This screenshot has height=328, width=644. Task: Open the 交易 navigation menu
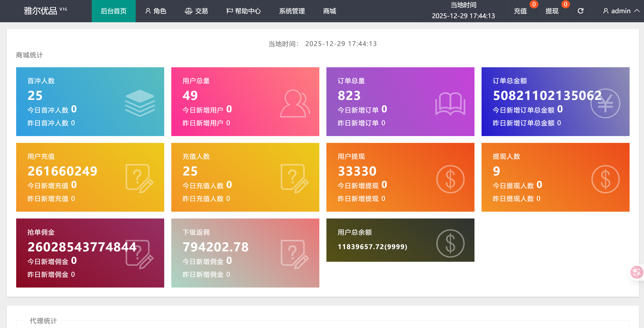(196, 11)
